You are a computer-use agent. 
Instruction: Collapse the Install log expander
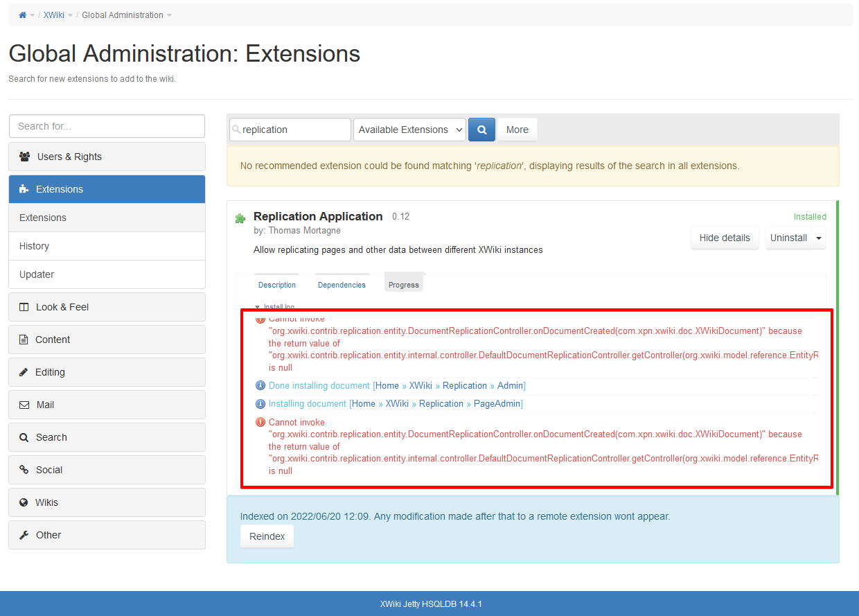coord(274,307)
